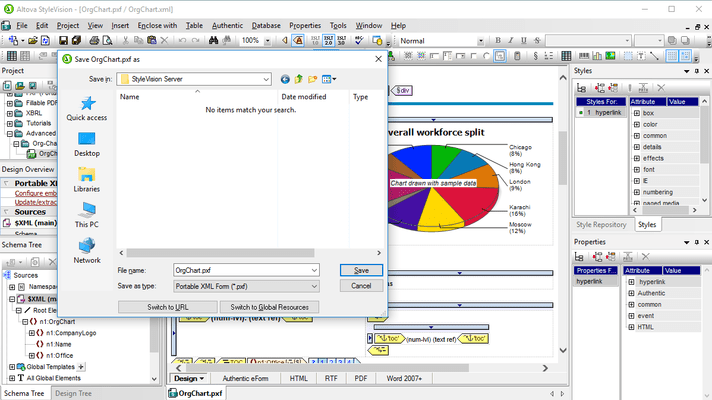Open the Libraries location

coord(86,179)
